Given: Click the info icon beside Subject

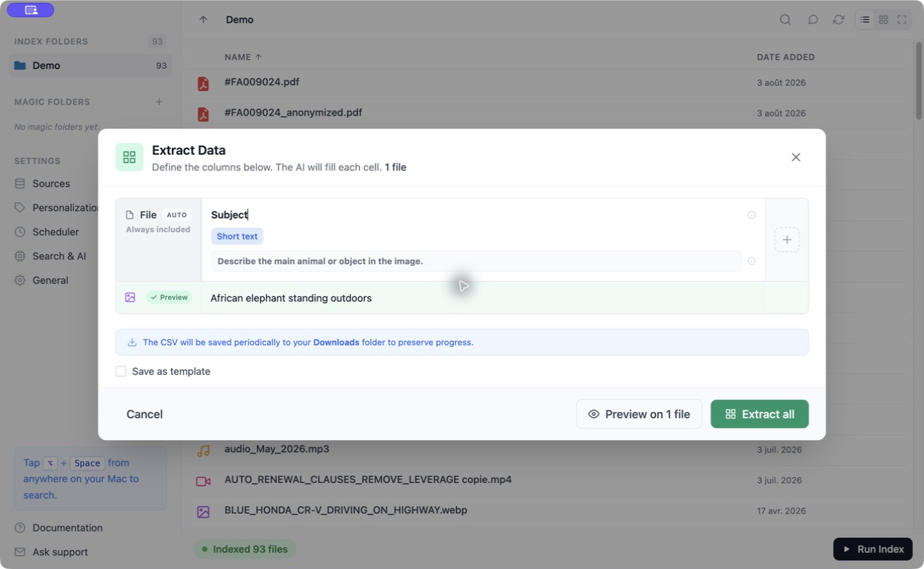Looking at the screenshot, I should (x=751, y=215).
